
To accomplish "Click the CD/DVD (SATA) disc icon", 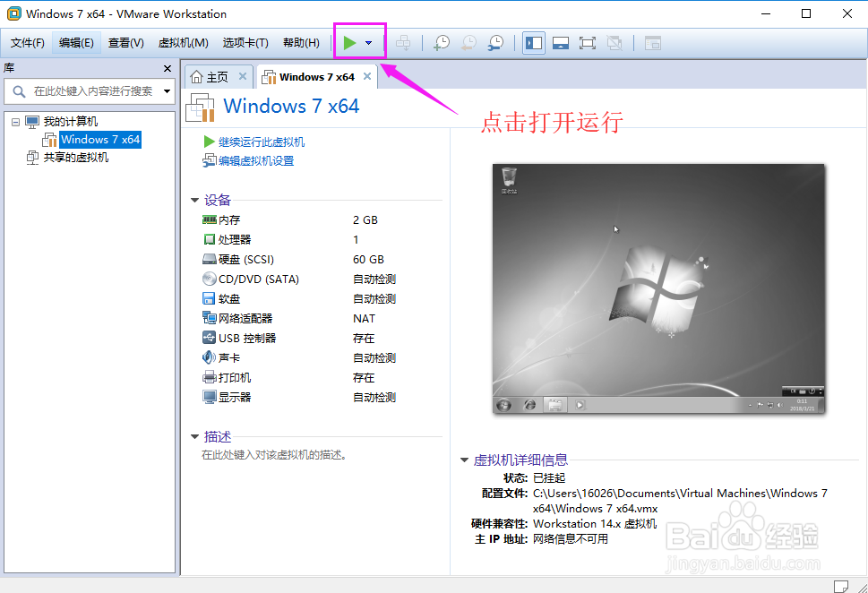I will click(210, 279).
